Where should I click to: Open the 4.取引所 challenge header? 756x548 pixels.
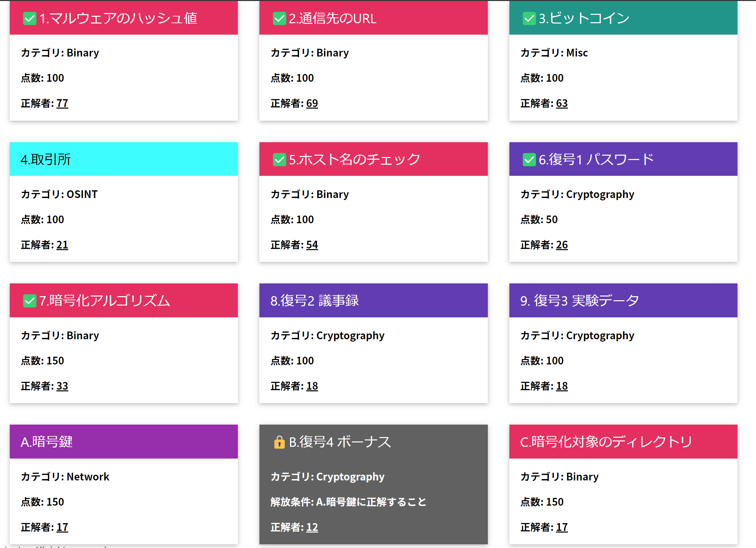pos(124,159)
